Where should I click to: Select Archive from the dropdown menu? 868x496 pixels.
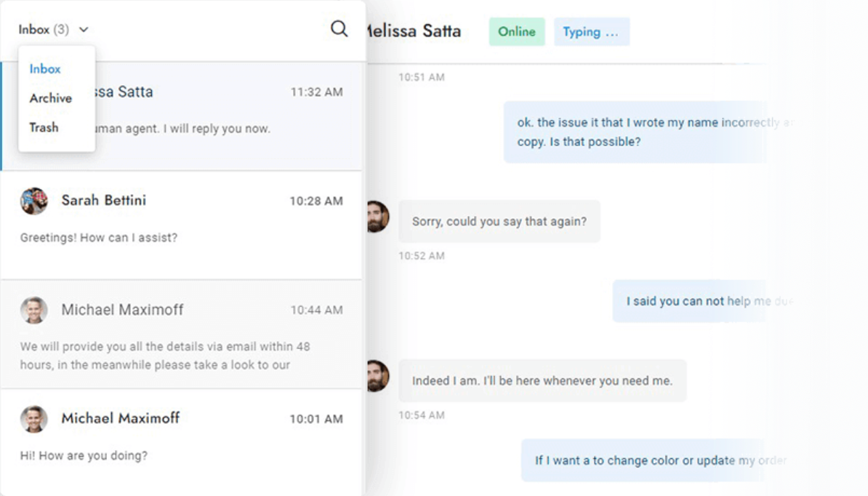click(x=50, y=98)
